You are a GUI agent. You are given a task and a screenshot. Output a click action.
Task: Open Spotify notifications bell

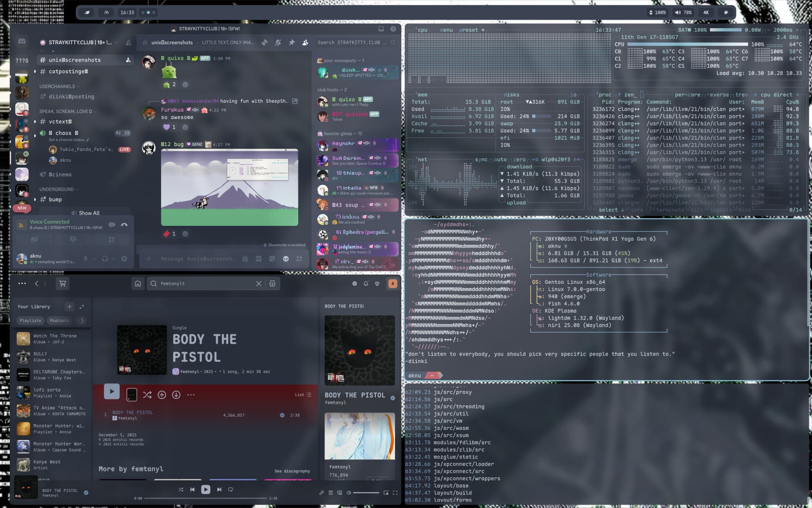(x=366, y=283)
